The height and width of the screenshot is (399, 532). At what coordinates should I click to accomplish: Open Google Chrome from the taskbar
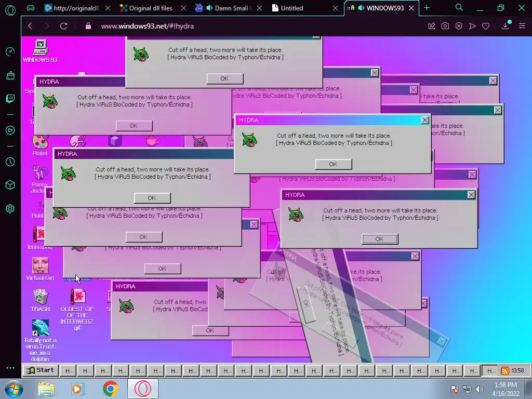110,389
